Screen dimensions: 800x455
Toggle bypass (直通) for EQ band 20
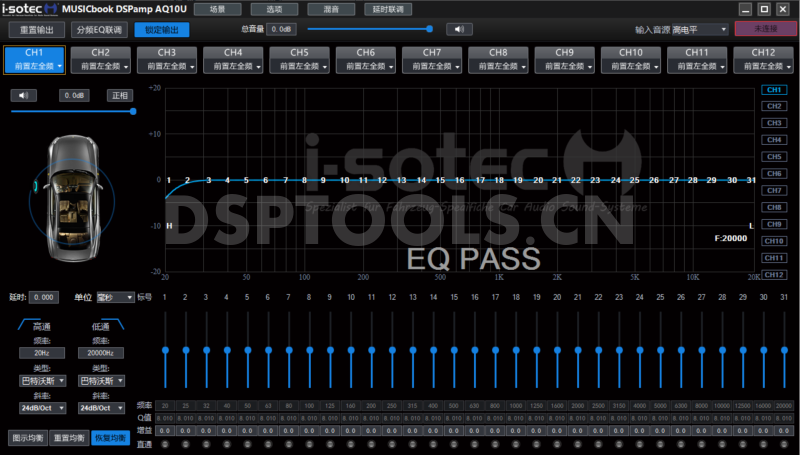(x=557, y=445)
